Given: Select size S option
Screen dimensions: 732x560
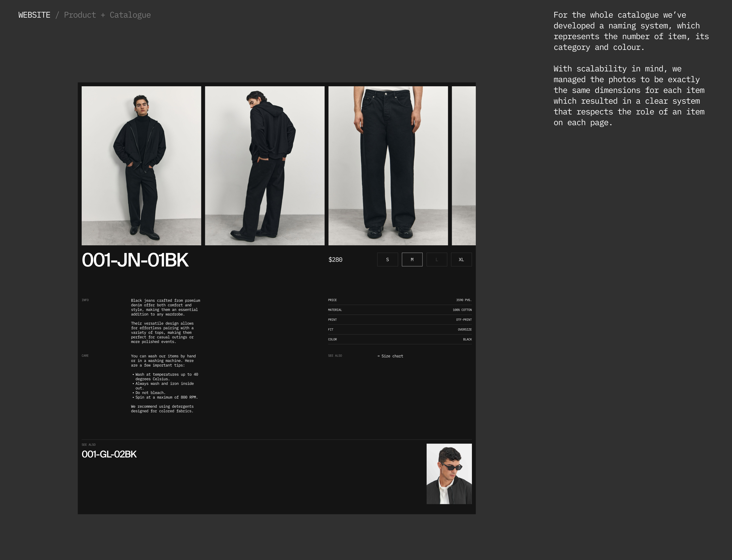Looking at the screenshot, I should point(387,260).
